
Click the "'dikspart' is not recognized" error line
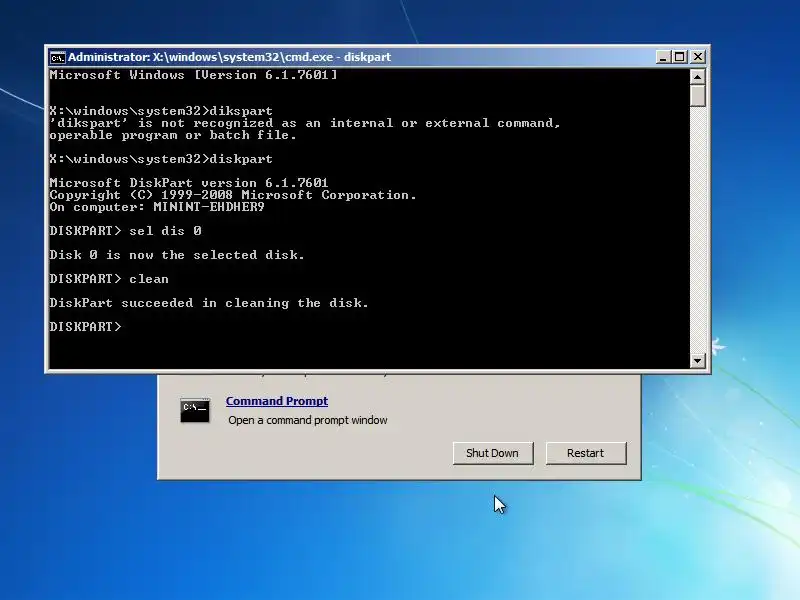click(x=305, y=123)
